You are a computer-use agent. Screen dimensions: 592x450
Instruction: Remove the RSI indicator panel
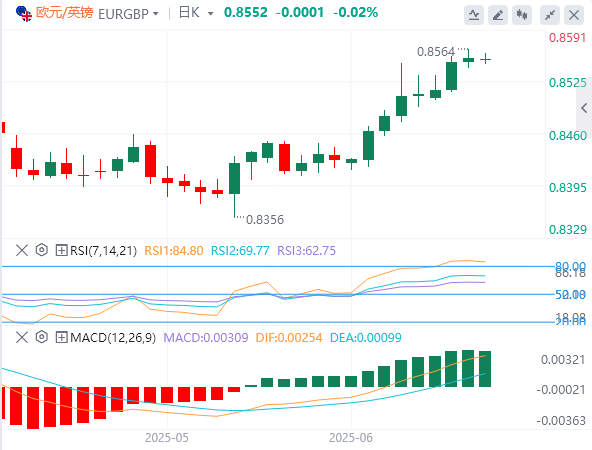tap(22, 250)
